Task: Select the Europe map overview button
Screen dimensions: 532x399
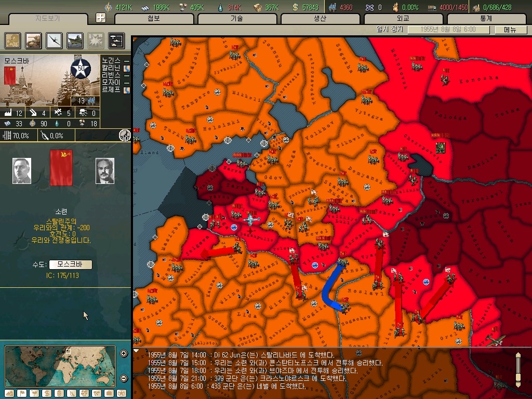Action: point(12,41)
